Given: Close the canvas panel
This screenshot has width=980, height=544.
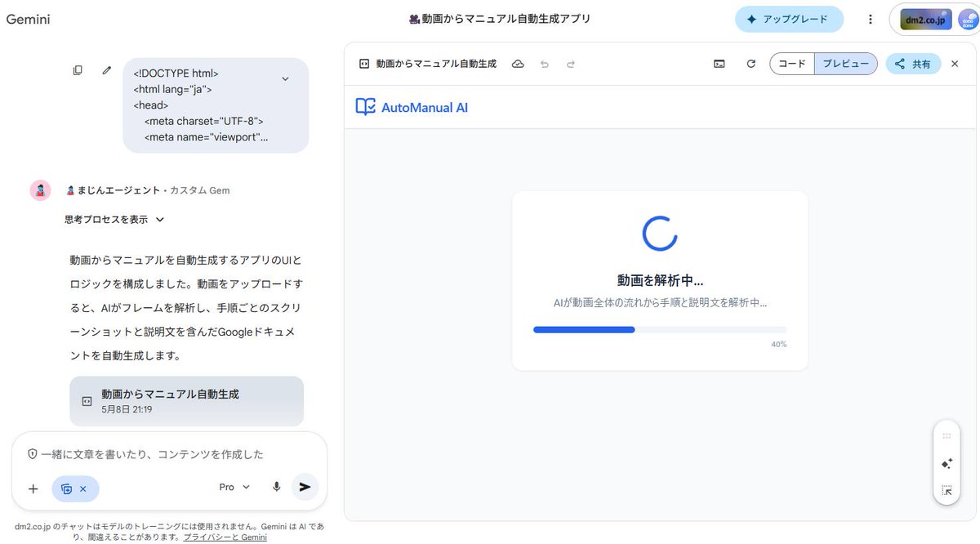Looking at the screenshot, I should tap(955, 64).
